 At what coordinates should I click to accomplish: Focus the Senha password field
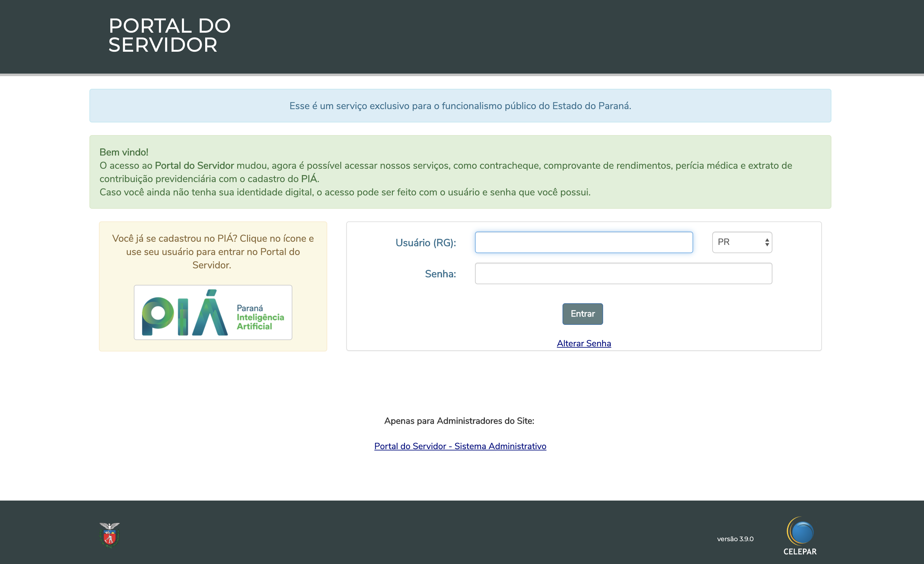click(624, 273)
